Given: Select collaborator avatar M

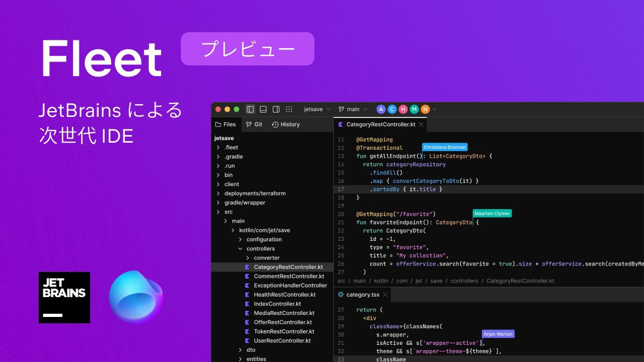Looking at the screenshot, I should coord(414,109).
